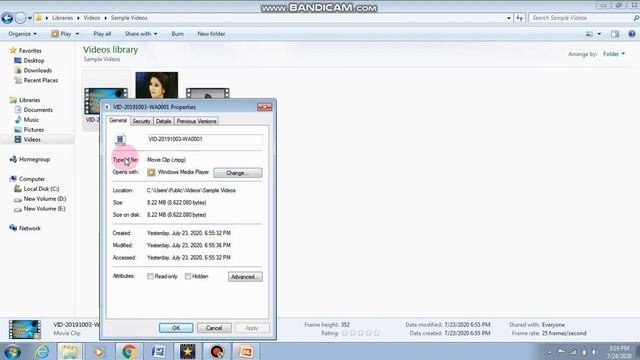Viewport: 640px width, 360px height.
Task: Select Desktop in the Favorites list
Action: coord(33,60)
